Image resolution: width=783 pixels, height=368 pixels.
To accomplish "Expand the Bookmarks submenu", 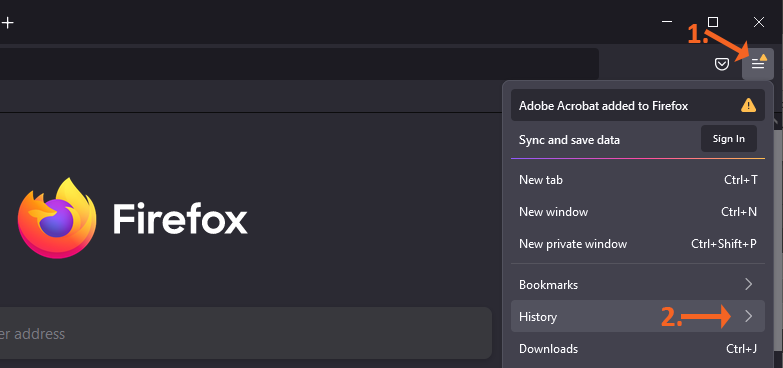I will 638,285.
